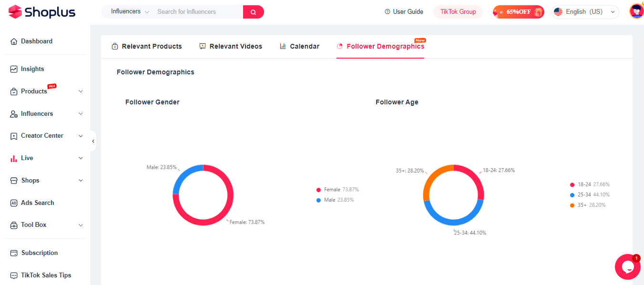Select the Follower Demographics tab
The image size is (644, 285).
(x=380, y=46)
